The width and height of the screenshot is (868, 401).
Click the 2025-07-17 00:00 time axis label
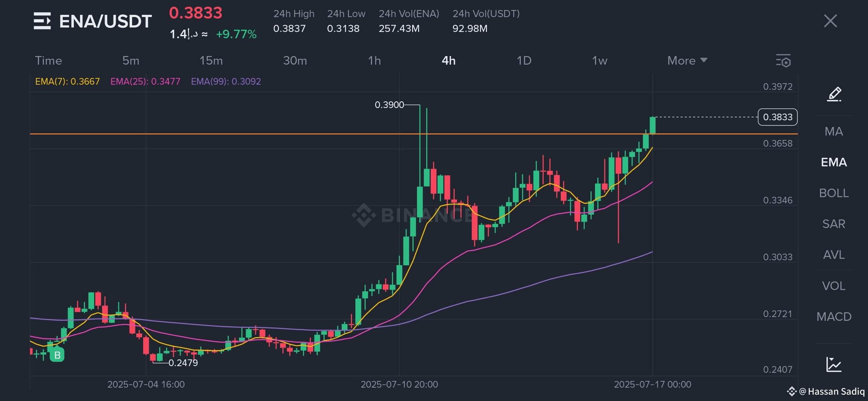pyautogui.click(x=652, y=384)
